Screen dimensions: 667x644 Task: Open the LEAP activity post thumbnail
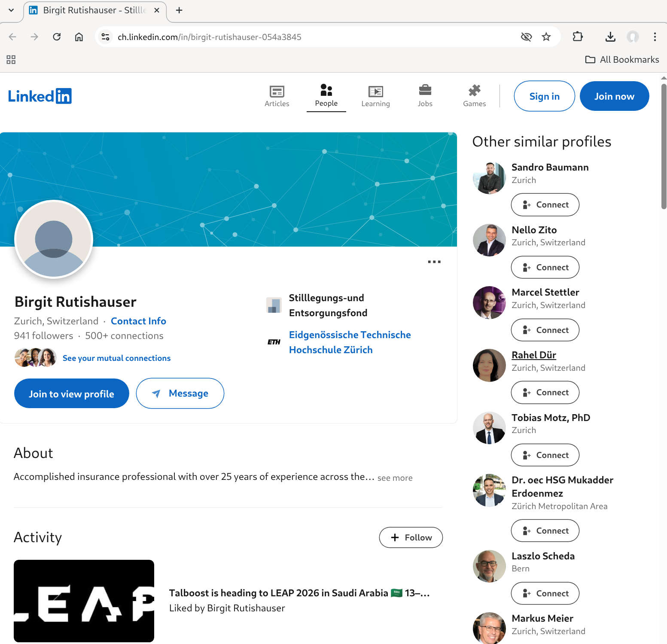click(84, 601)
